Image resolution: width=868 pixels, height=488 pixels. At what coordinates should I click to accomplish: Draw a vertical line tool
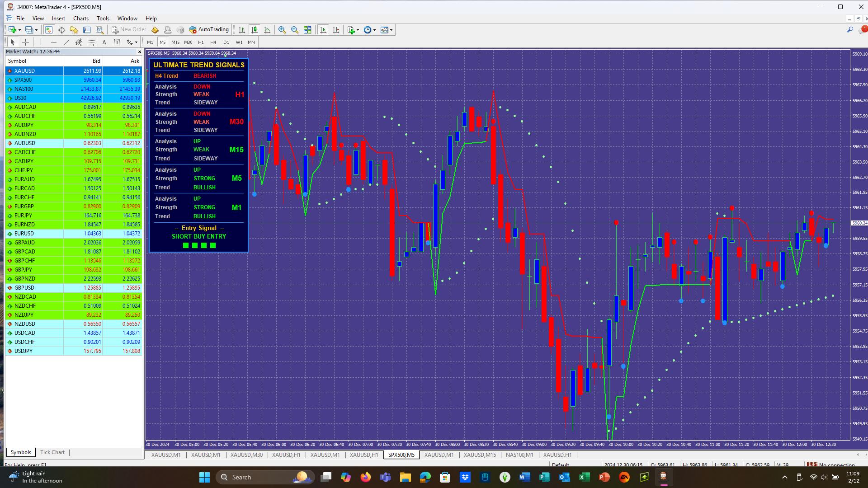point(41,42)
